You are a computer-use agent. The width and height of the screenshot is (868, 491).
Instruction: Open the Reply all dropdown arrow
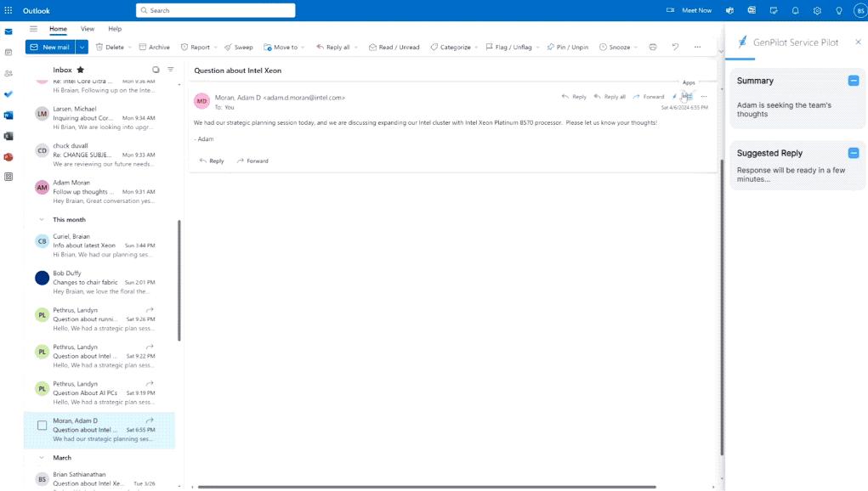tap(355, 48)
